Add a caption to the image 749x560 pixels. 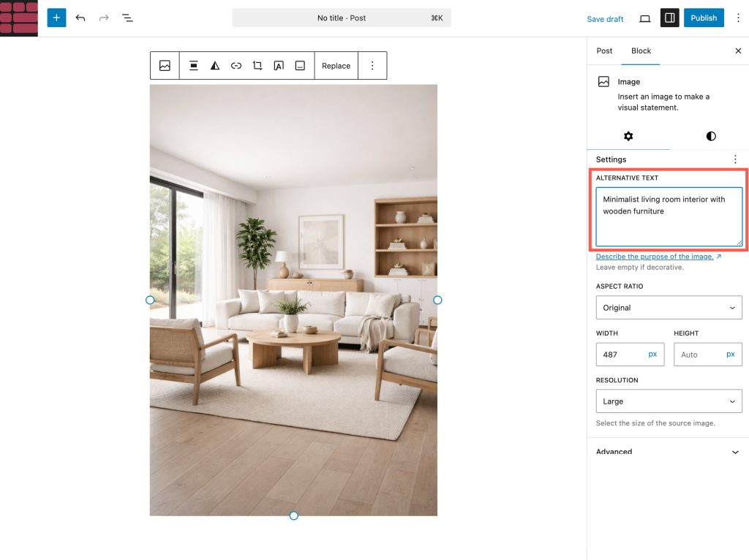300,66
